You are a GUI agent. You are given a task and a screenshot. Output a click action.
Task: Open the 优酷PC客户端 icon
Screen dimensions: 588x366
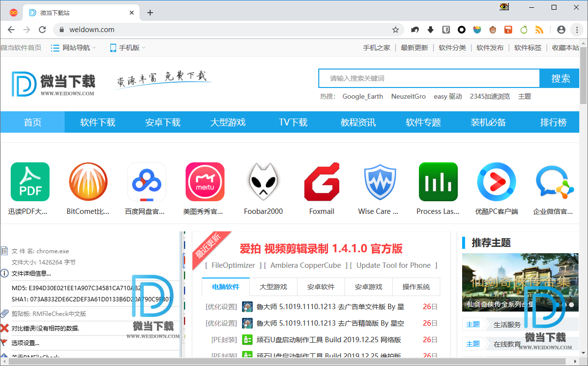[x=496, y=182]
